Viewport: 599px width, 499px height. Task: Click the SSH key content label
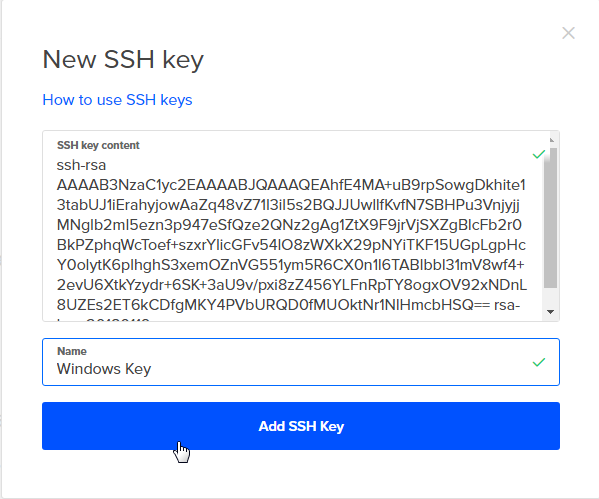point(98,145)
